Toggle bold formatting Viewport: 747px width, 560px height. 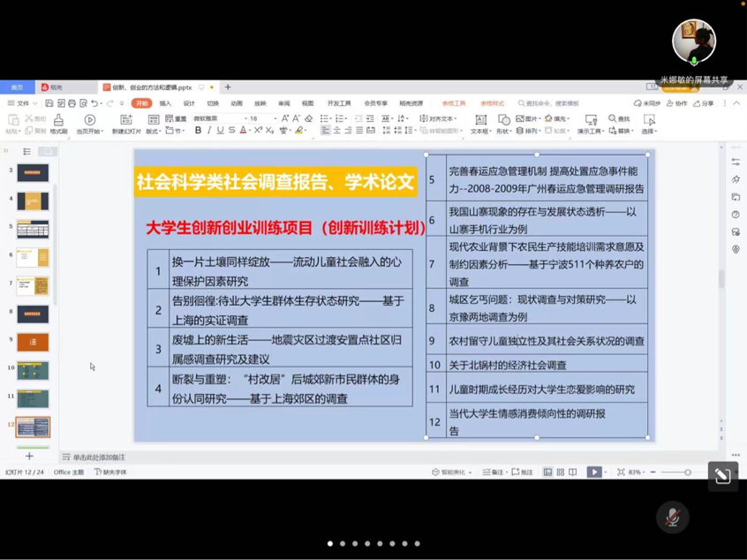pyautogui.click(x=198, y=131)
